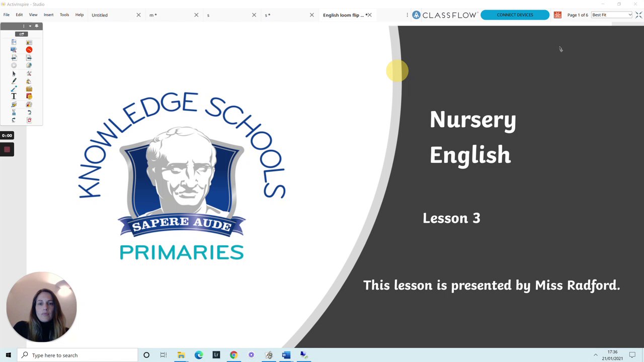644x362 pixels.
Task: Select the Text tool
Action: click(14, 97)
